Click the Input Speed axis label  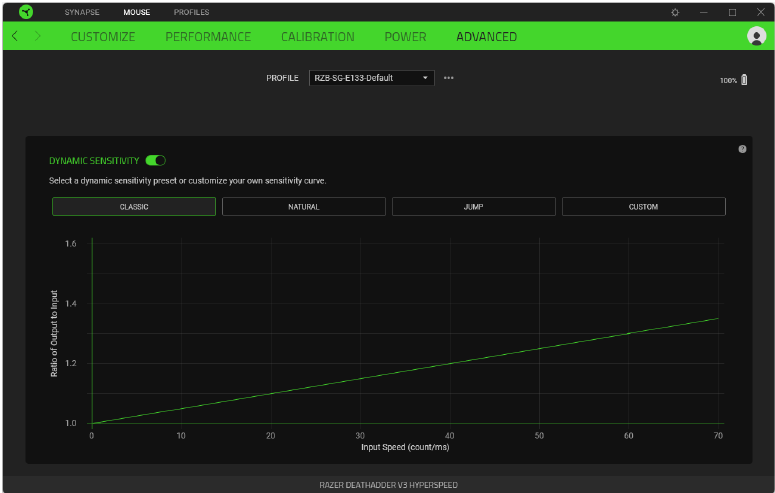[x=405, y=447]
